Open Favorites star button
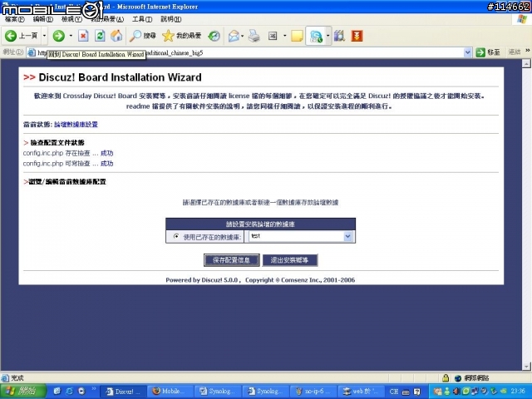Viewport: 532px width, 399px height. coord(182,36)
